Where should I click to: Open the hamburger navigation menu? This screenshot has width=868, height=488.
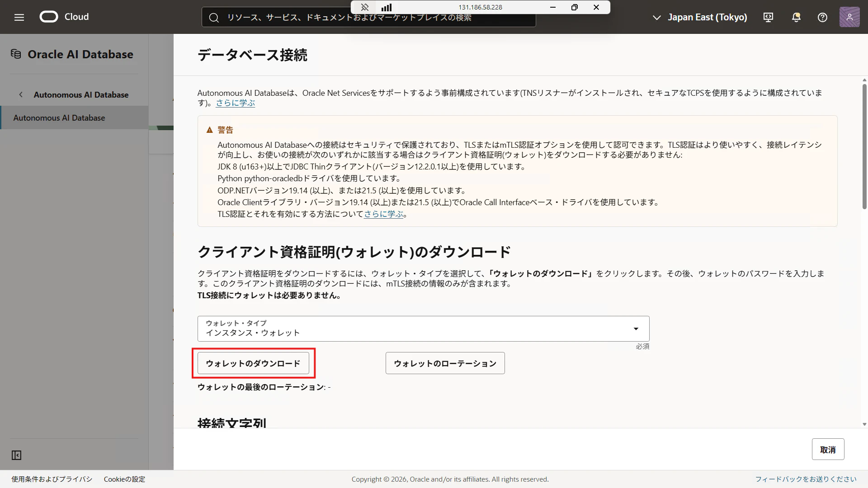click(19, 17)
